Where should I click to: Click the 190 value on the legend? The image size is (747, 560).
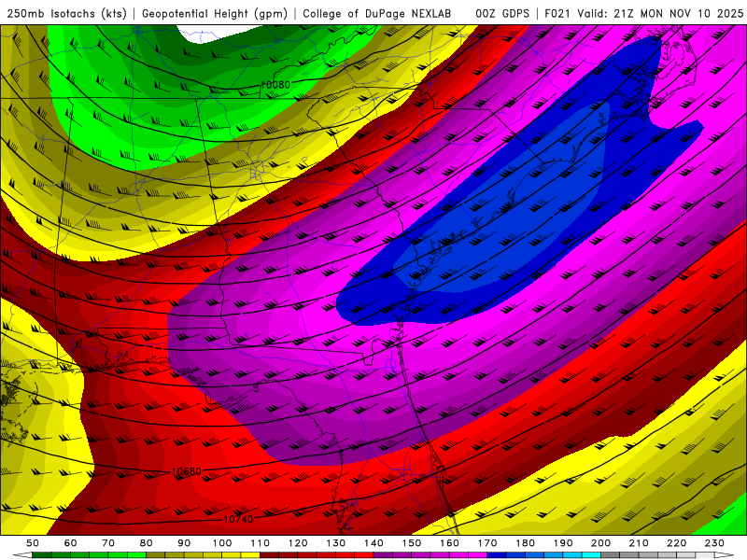point(563,543)
